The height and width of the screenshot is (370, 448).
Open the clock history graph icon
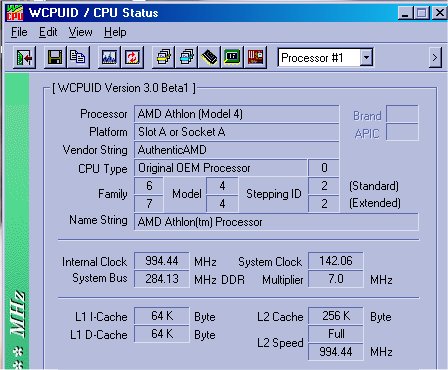tap(109, 58)
